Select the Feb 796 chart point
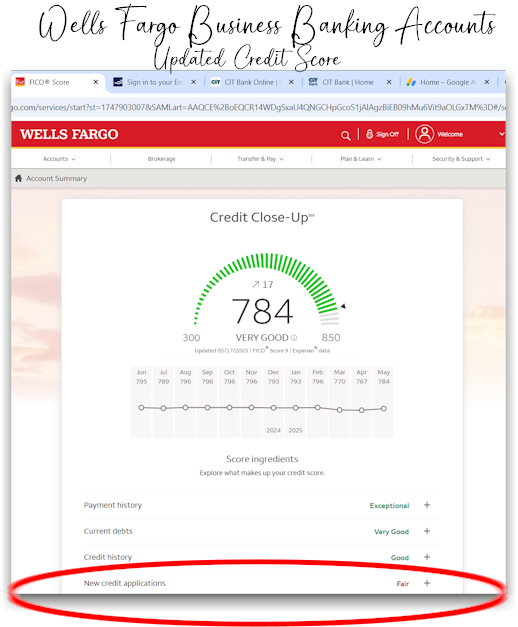The height and width of the screenshot is (627, 518). coord(317,407)
